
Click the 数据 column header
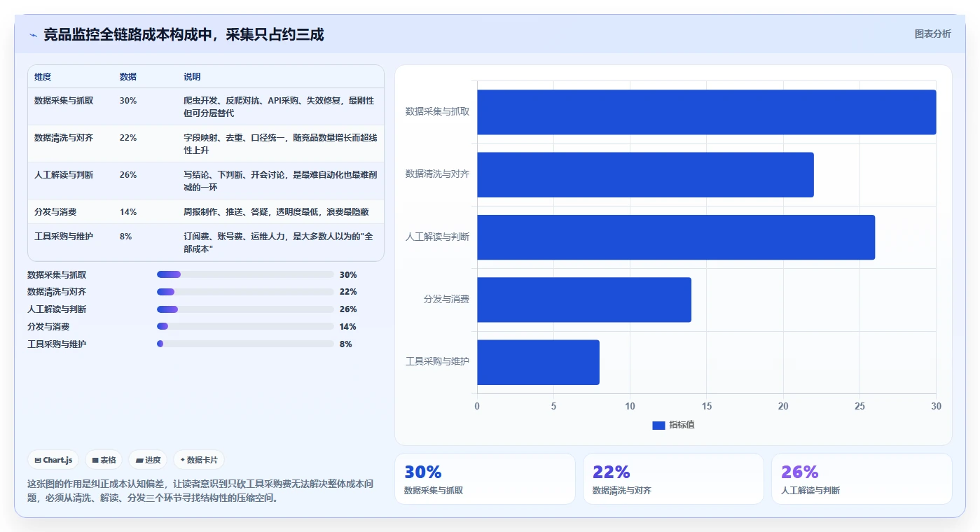(x=128, y=76)
